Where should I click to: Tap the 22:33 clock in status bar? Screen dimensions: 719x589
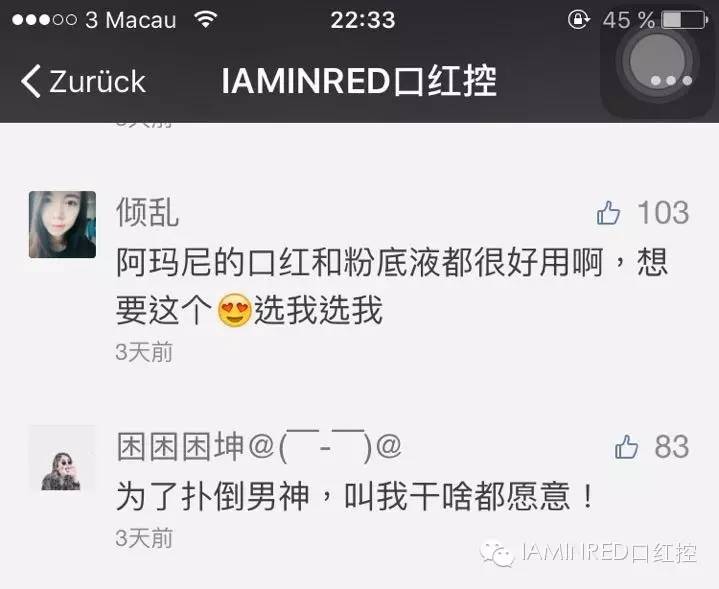click(363, 20)
